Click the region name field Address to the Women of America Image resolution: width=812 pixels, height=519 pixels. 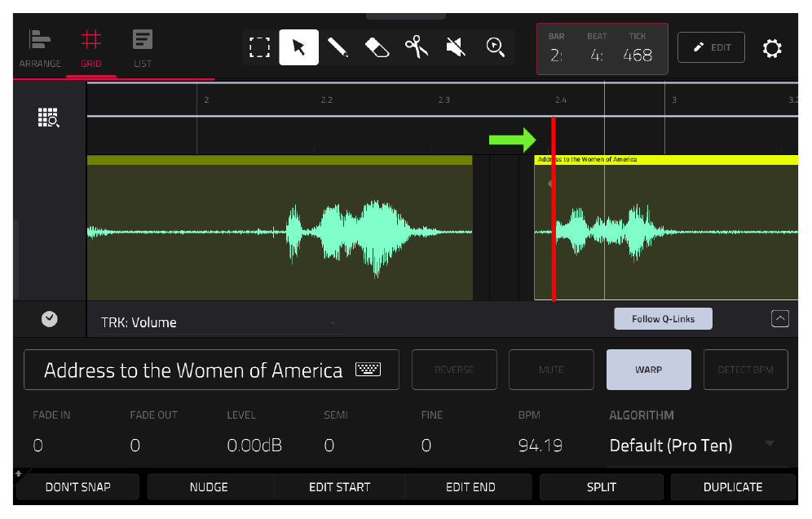pos(211,370)
